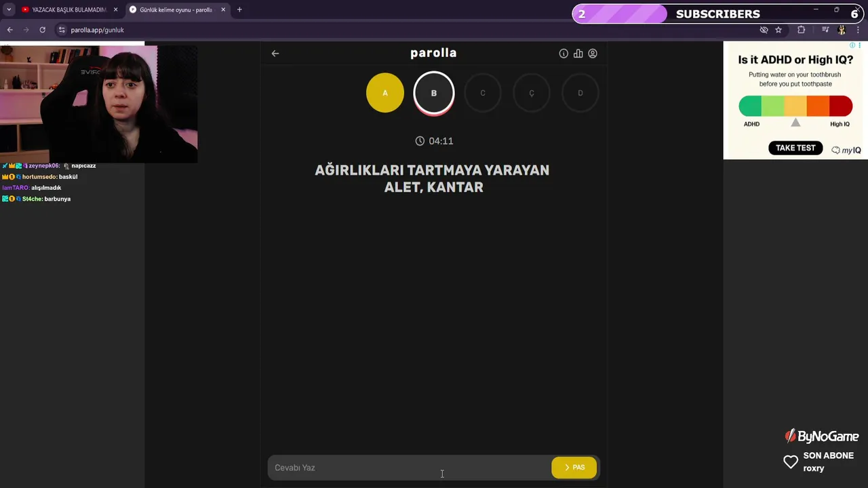The width and height of the screenshot is (868, 488).
Task: Select the letter Ç circle
Action: tap(532, 93)
